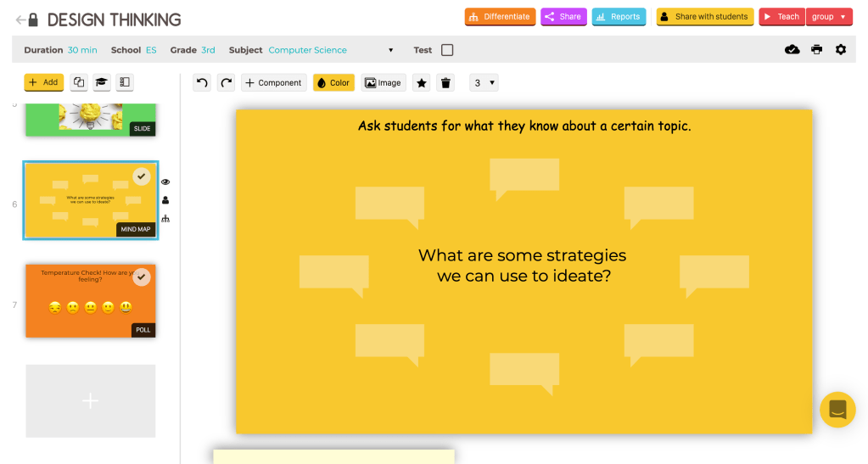Click the undo arrow icon
This screenshot has width=868, height=464.
coord(202,82)
